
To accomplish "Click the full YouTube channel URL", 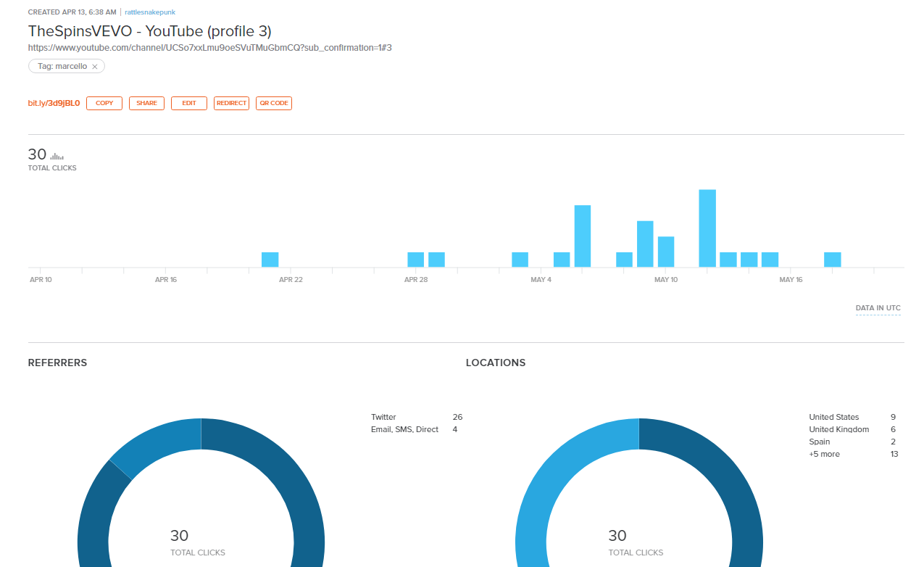I will tap(210, 48).
